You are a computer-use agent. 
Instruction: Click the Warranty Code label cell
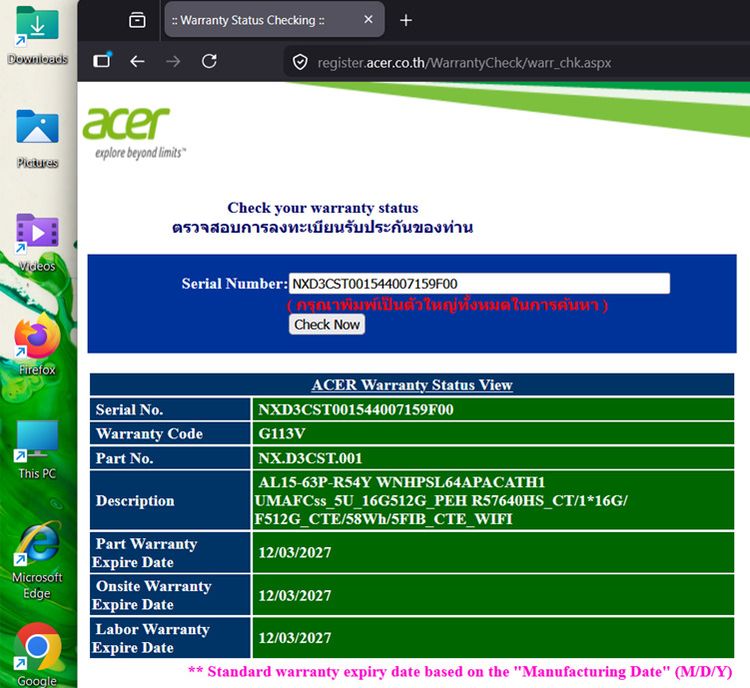pos(170,433)
